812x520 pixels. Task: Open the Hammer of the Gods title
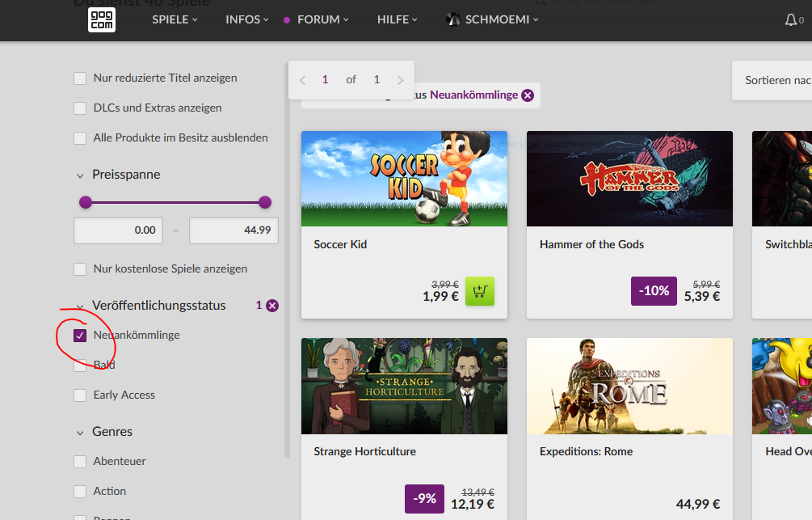pyautogui.click(x=591, y=245)
